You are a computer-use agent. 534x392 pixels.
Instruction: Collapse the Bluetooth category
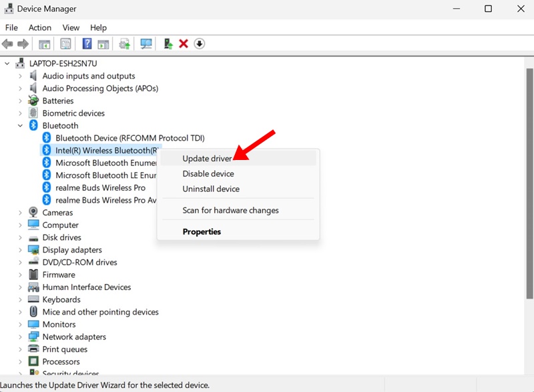21,125
